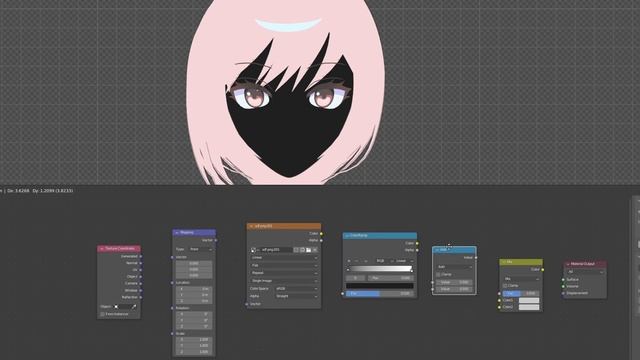The image size is (640, 360).
Task: Open Linear interpolation dropdown in texture node
Action: coord(284,258)
